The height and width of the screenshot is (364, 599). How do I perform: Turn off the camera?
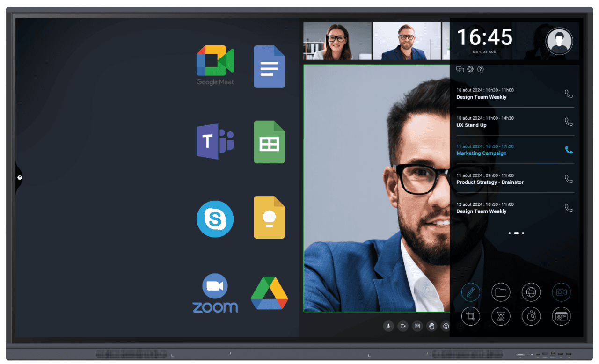click(403, 326)
